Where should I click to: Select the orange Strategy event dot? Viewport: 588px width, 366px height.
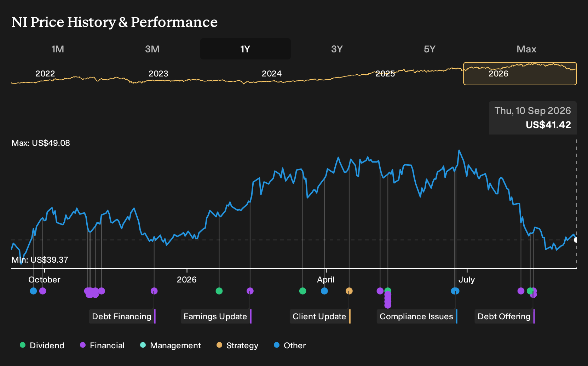pos(349,291)
